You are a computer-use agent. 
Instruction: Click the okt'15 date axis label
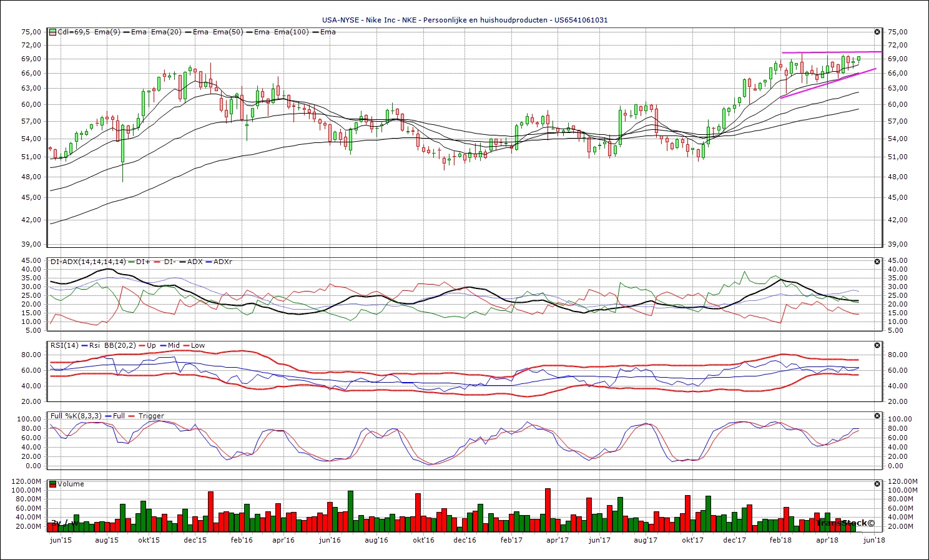tap(149, 540)
